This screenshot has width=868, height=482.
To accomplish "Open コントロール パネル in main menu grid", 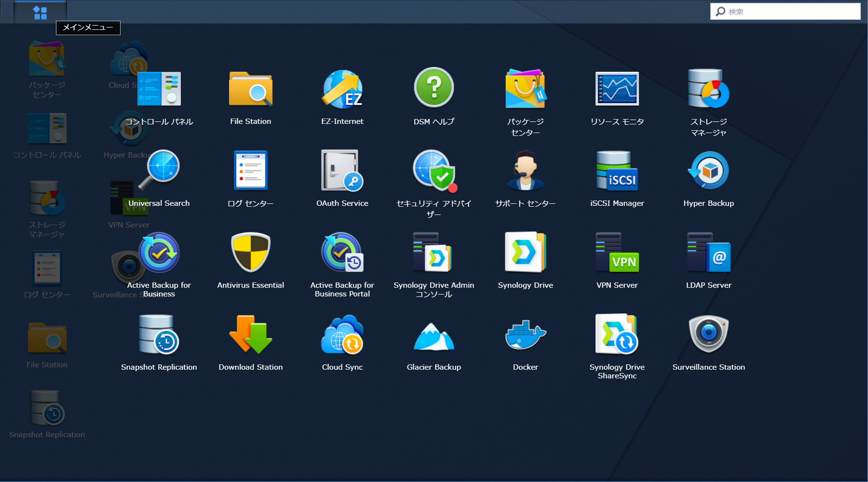I will 159,98.
